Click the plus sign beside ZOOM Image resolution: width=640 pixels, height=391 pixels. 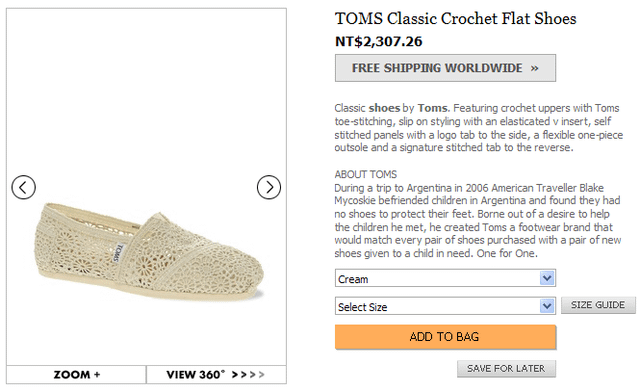(97, 375)
